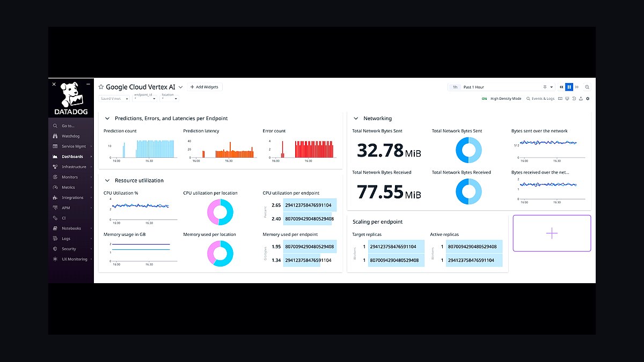
Task: Click the Scaling per endpoint title
Action: click(x=377, y=221)
